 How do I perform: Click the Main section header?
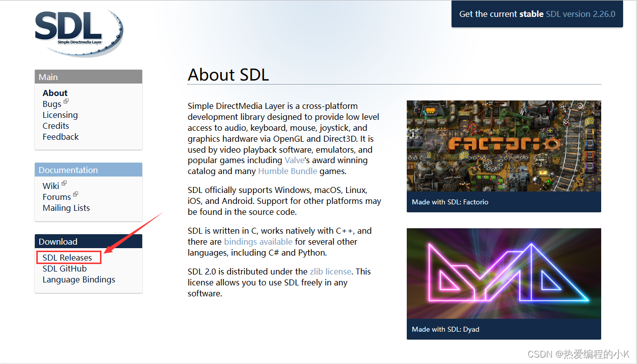click(89, 77)
